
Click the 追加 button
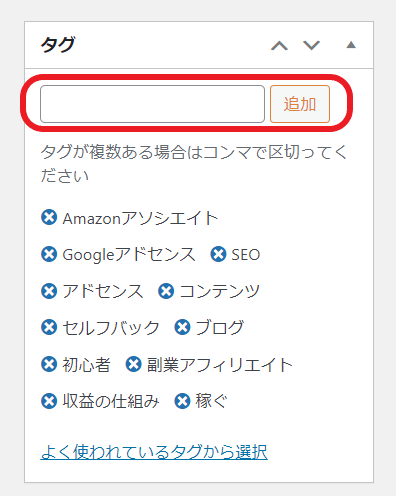point(300,104)
